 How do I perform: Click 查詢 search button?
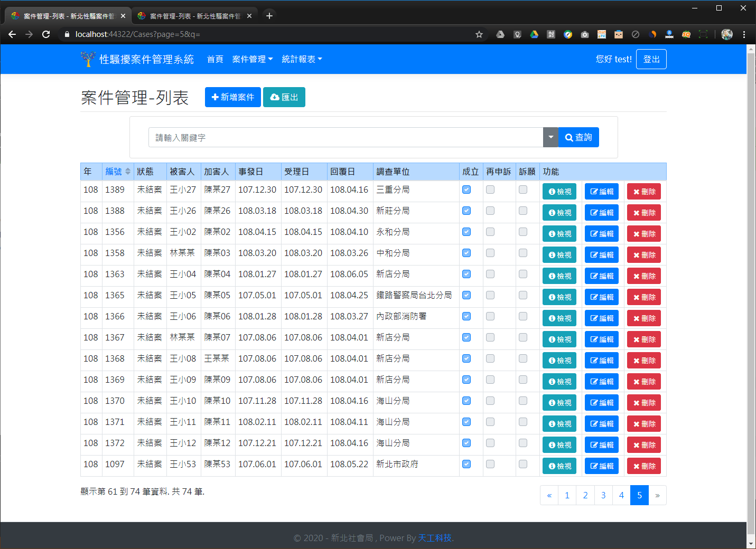click(578, 137)
